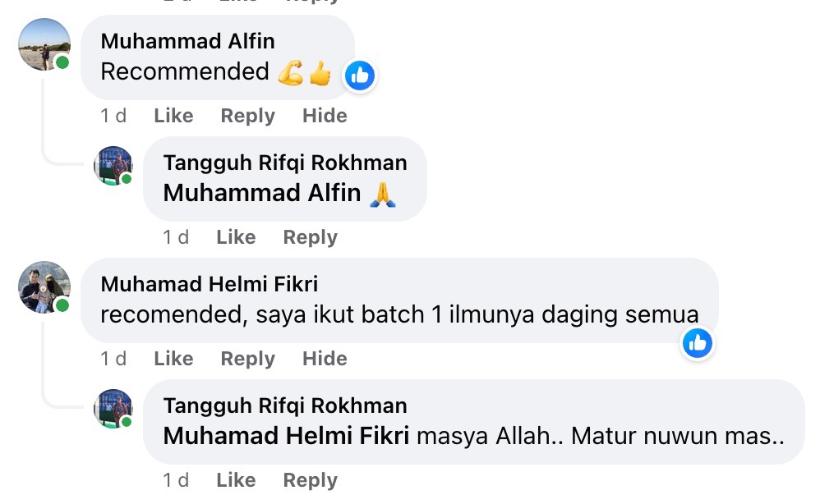The image size is (820, 504).
Task: Open Muhamad Helmi Fikri's profile picture
Action: [x=44, y=287]
